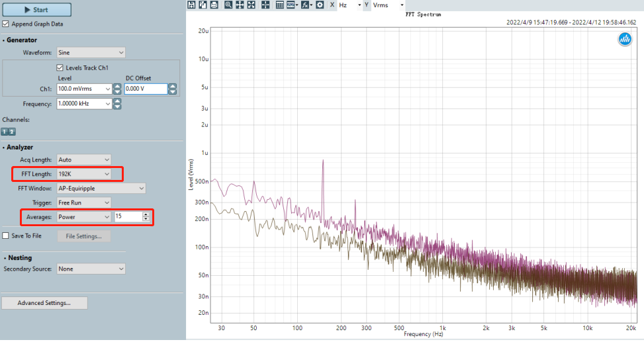Open dropdown arrow beside limits icon
This screenshot has width=644, height=344.
point(297,5)
